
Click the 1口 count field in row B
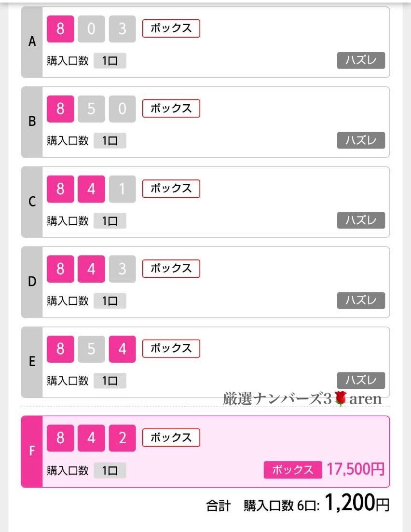[x=110, y=141]
